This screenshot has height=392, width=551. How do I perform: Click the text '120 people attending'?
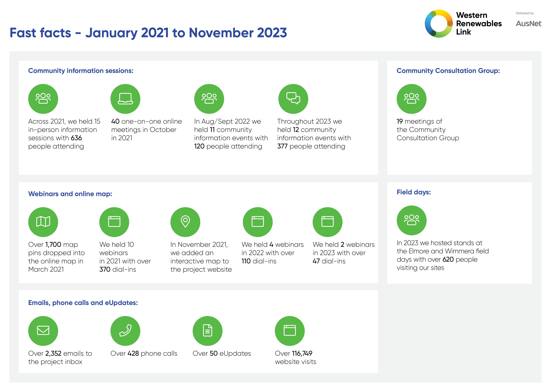pyautogui.click(x=228, y=146)
